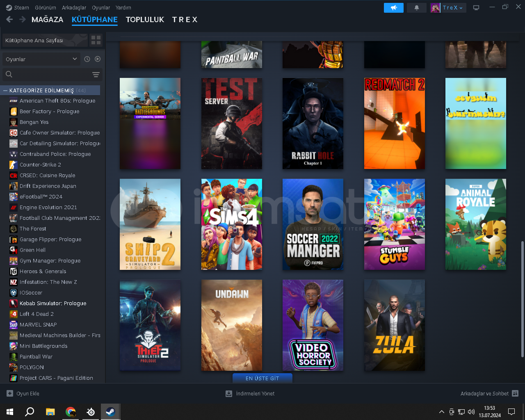Open the Oyunlar menu in menu bar

tap(101, 7)
